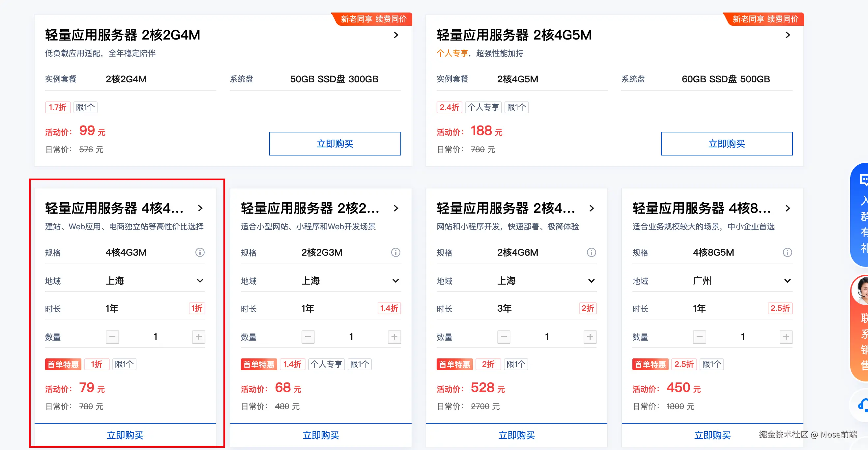
Task: Buy the 528元 2核4G6M server now
Action: (x=517, y=435)
